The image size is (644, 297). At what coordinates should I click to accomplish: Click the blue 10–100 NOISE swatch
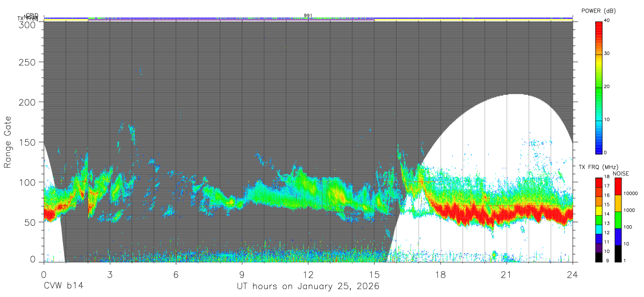coord(617,236)
